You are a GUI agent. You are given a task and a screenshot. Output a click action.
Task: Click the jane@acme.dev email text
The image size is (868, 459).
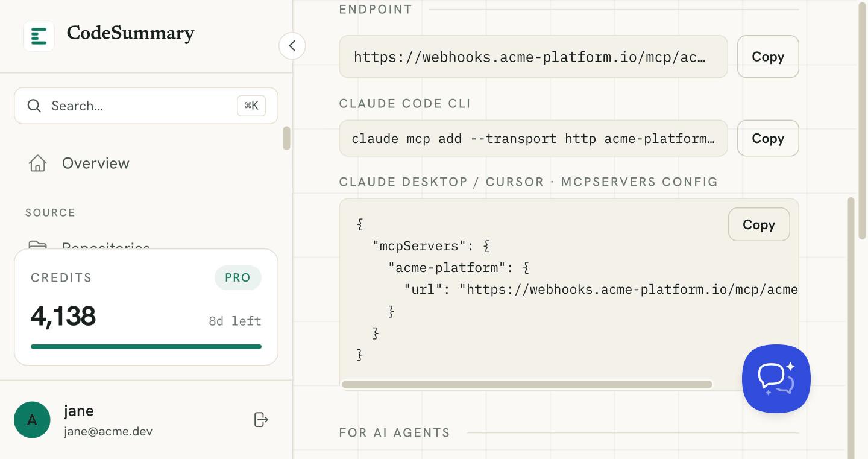tap(108, 431)
